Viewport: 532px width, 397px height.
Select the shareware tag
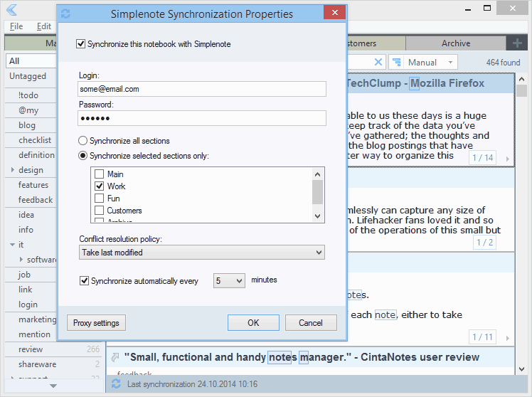(37, 364)
